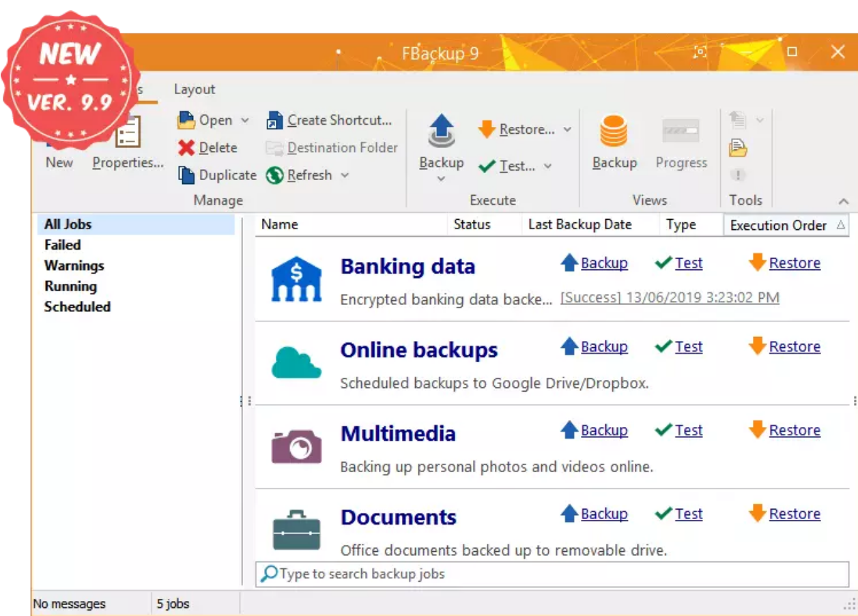The height and width of the screenshot is (616, 858).
Task: Open the Progress view icon
Action: point(680,130)
